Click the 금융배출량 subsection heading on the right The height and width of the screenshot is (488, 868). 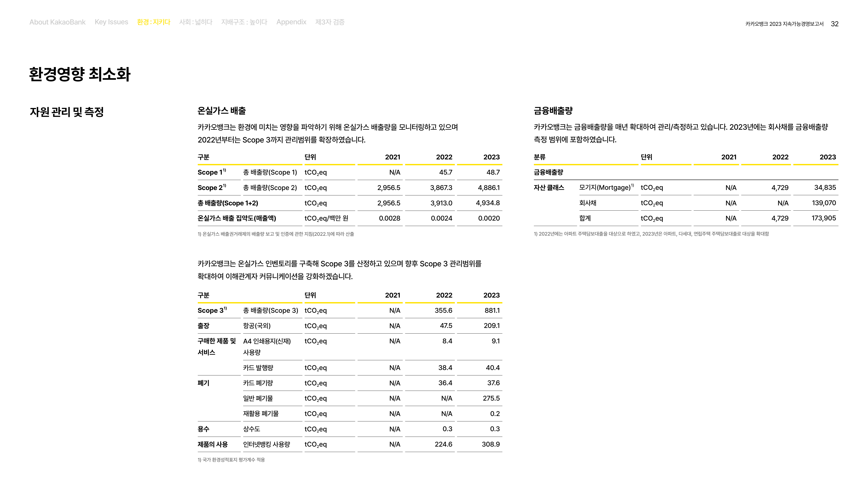coord(553,111)
